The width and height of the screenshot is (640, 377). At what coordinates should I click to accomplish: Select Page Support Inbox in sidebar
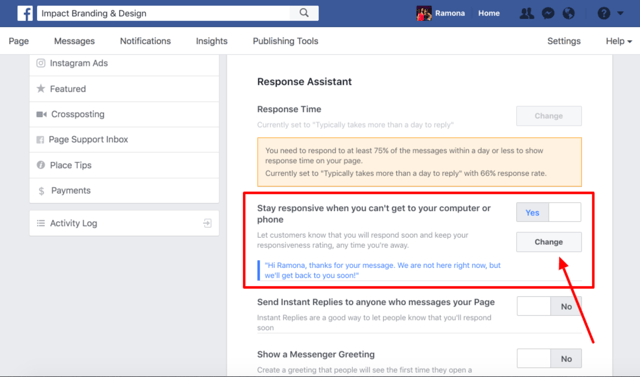click(x=124, y=140)
